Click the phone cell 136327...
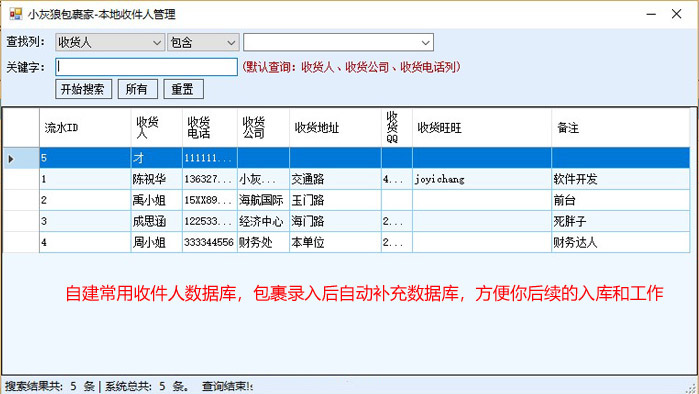Screen dimensions: 699x394 pyautogui.click(x=210, y=179)
